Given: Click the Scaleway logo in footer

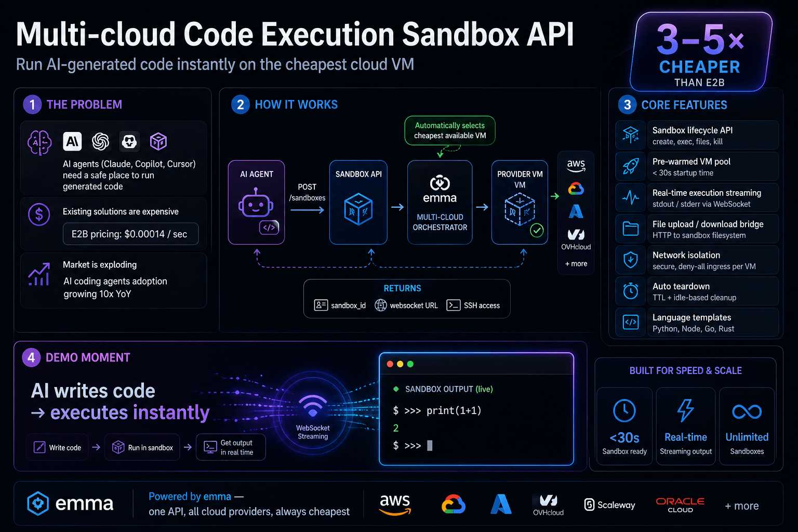Looking at the screenshot, I should click(x=610, y=504).
